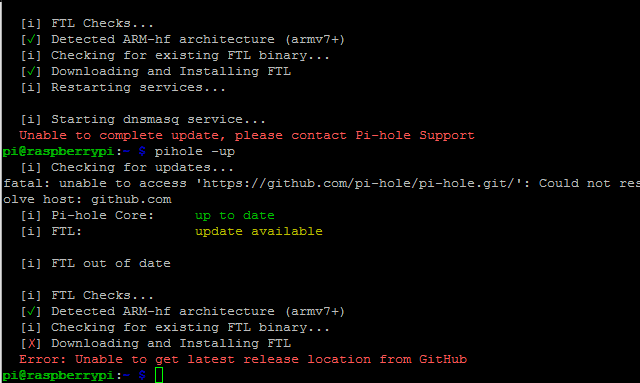
Task: Click the red X failure marker
Action: point(31,344)
